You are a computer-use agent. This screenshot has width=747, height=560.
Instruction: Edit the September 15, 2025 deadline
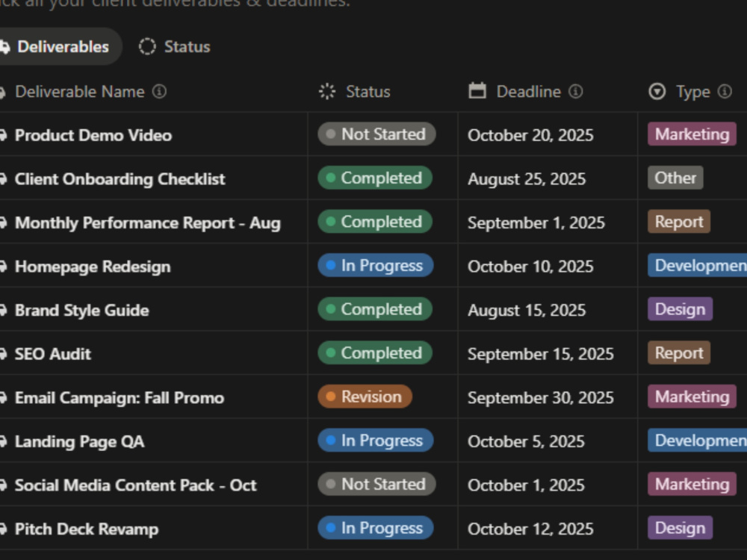click(x=541, y=354)
